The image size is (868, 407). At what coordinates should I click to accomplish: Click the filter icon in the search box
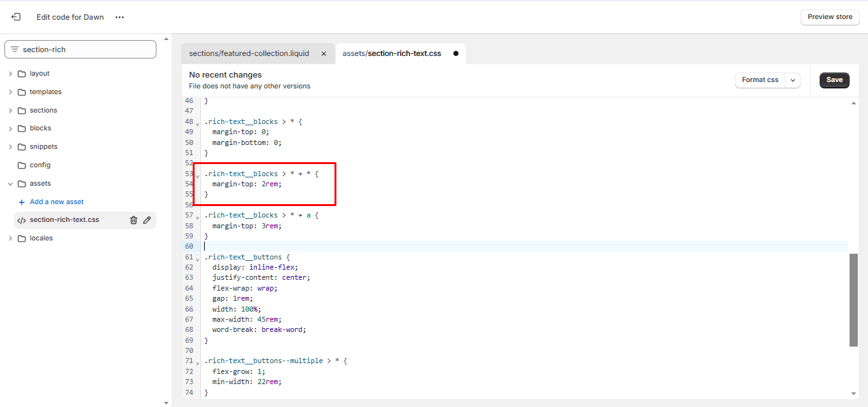15,50
